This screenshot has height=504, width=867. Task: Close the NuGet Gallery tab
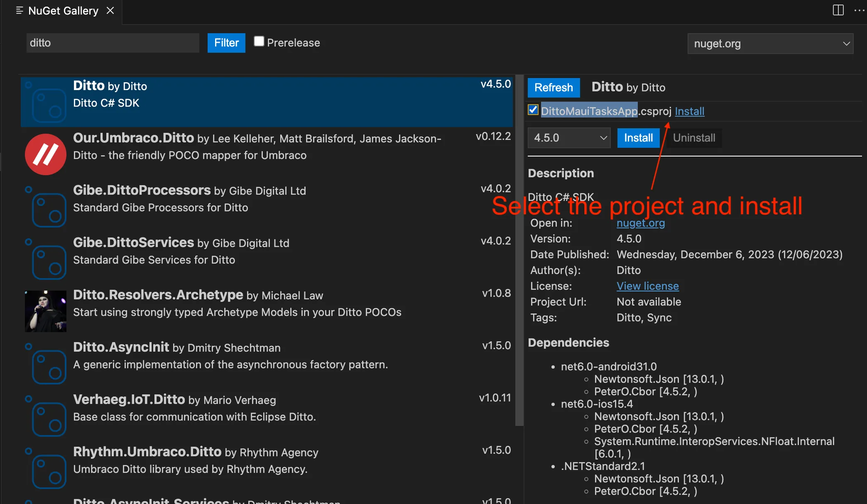(110, 11)
